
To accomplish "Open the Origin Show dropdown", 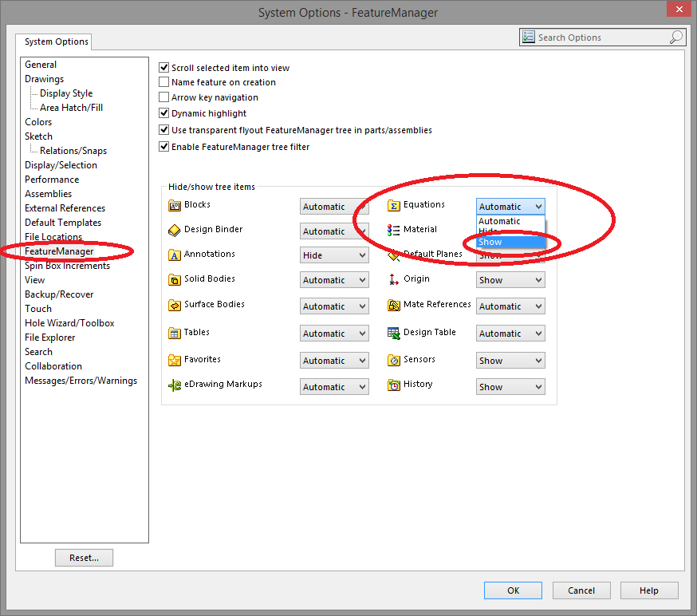I will pyautogui.click(x=510, y=280).
